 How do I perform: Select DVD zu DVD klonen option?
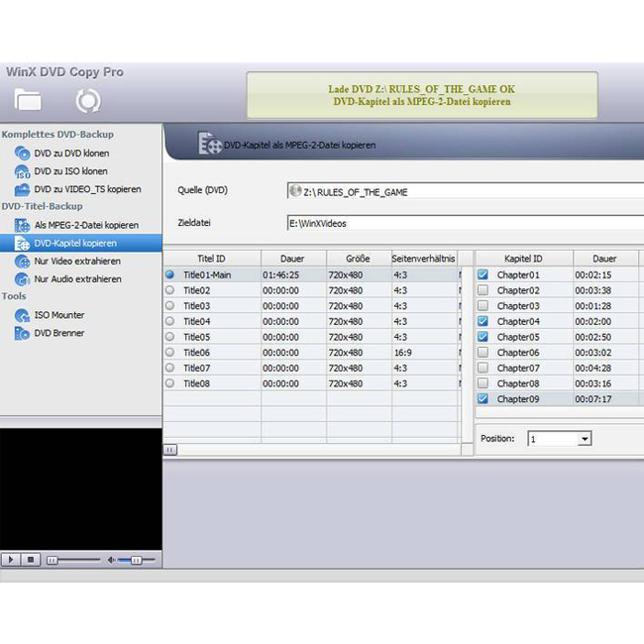[x=71, y=154]
